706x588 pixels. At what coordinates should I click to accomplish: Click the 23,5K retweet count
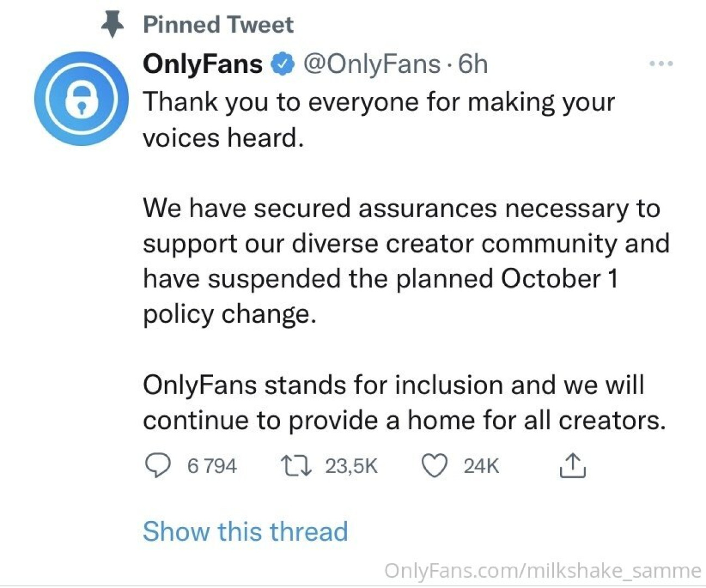[x=351, y=466]
